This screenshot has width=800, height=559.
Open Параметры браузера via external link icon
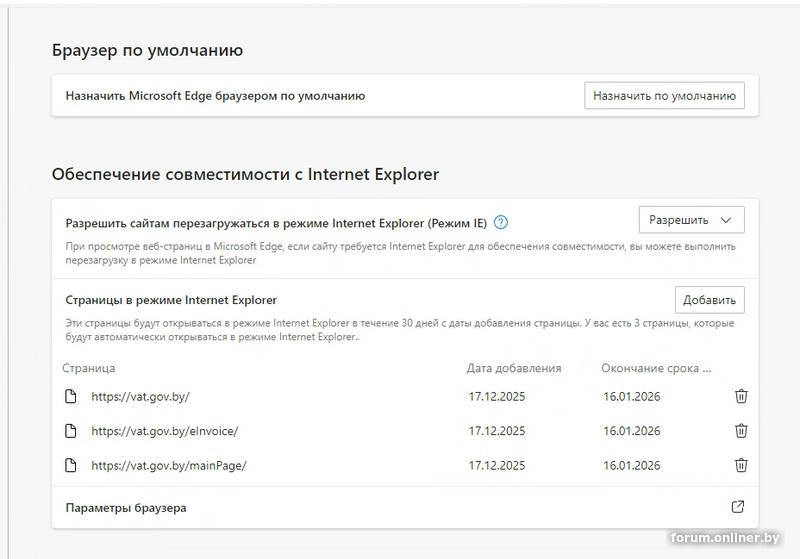coord(738,507)
